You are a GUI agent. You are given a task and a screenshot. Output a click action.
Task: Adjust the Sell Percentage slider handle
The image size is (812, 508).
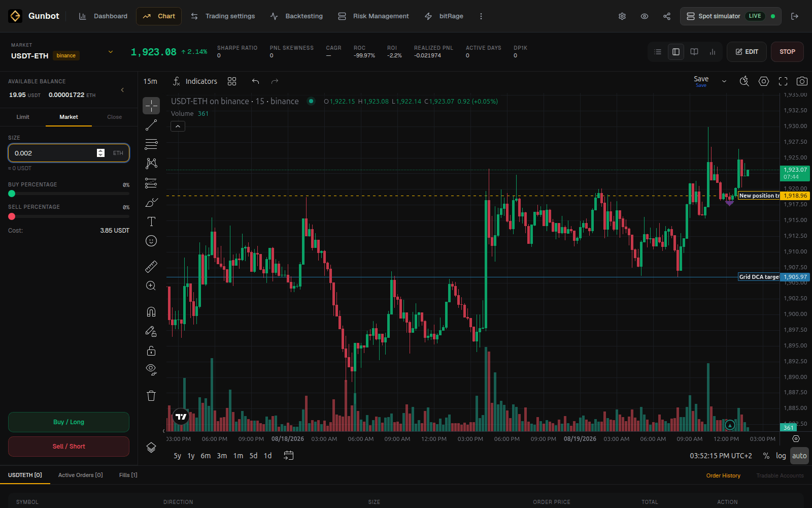tap(12, 216)
